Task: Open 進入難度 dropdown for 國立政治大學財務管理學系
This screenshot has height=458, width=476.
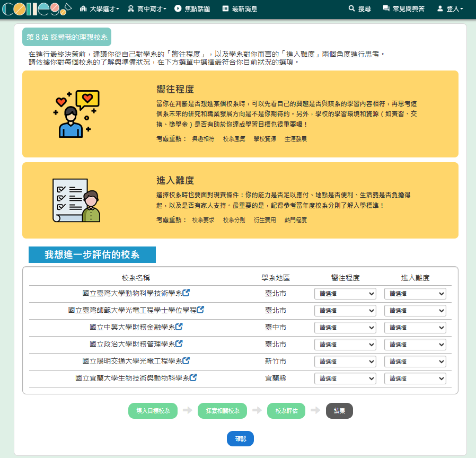Action: coord(415,345)
